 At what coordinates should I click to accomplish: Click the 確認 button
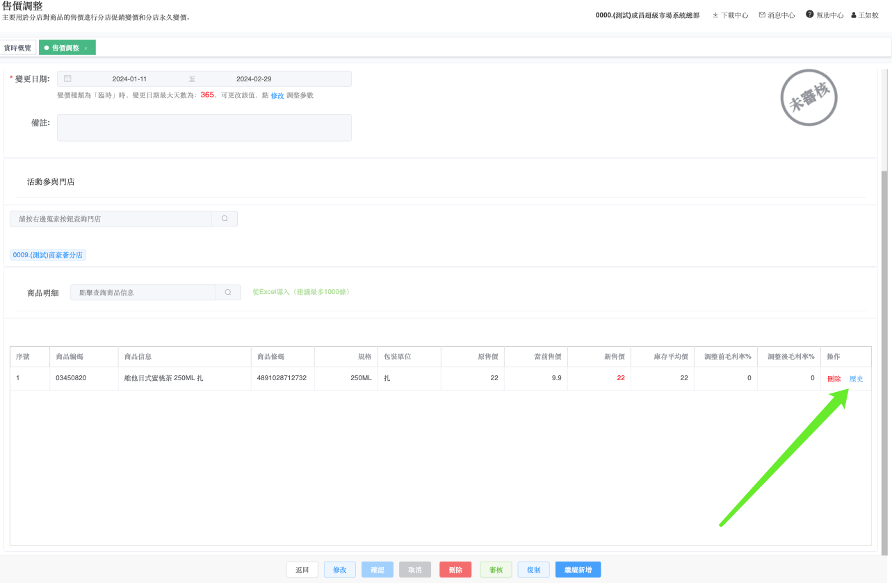click(378, 570)
